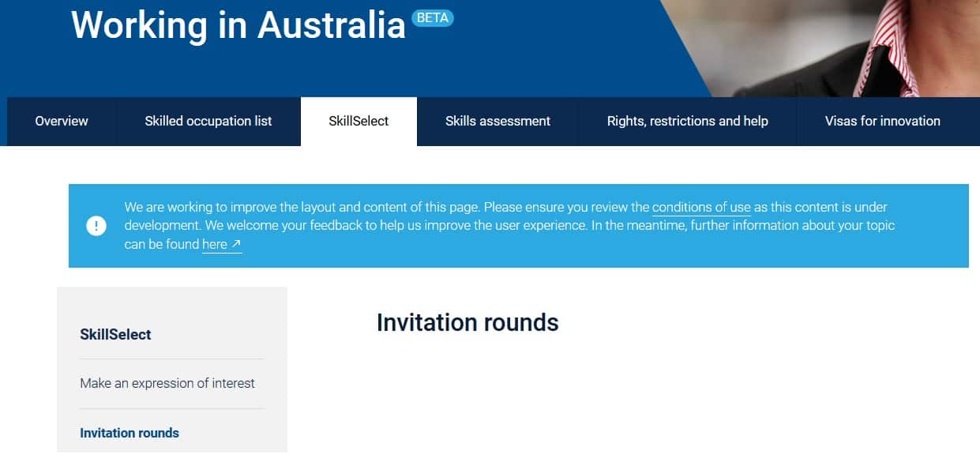
Task: Click the 'Working in Australia' page title
Action: point(238,25)
